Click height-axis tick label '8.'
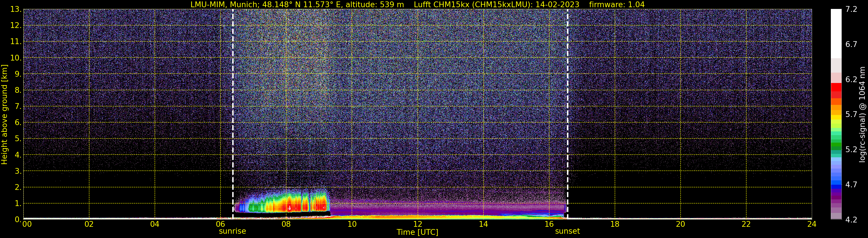Image resolution: width=868 pixels, height=238 pixels. 18,90
